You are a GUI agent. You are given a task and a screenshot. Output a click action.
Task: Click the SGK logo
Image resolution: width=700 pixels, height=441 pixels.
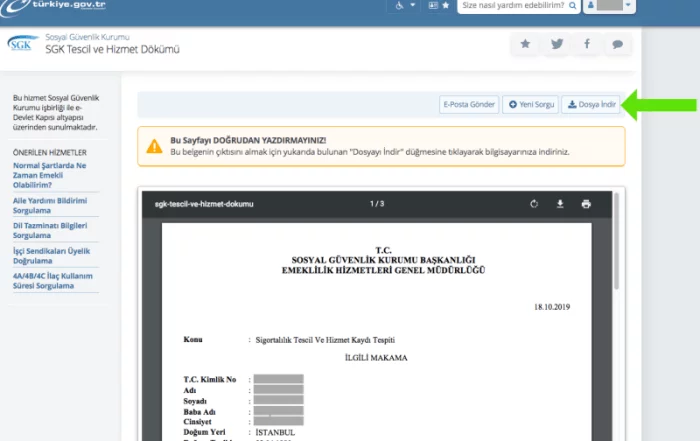[21, 44]
